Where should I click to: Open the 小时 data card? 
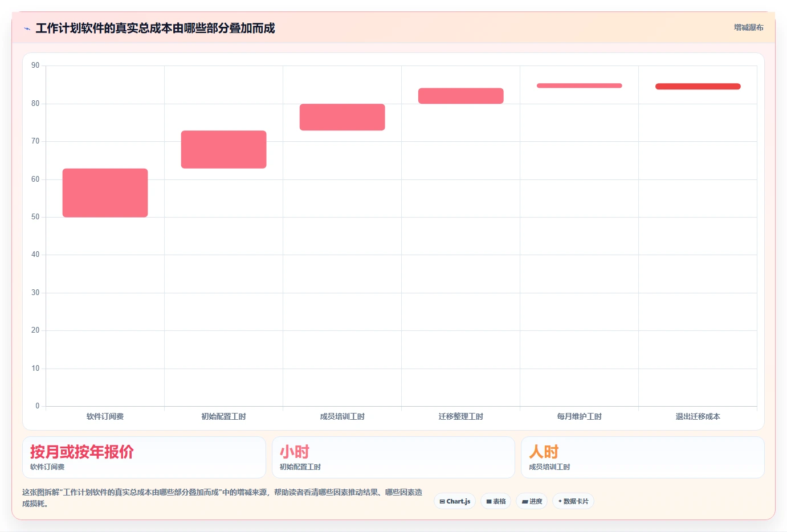pyautogui.click(x=393, y=457)
